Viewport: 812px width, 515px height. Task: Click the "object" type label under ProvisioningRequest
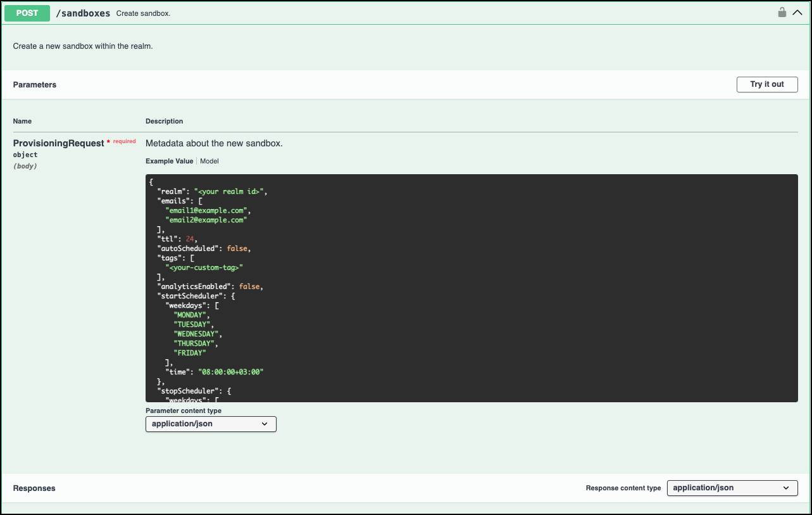coord(25,155)
